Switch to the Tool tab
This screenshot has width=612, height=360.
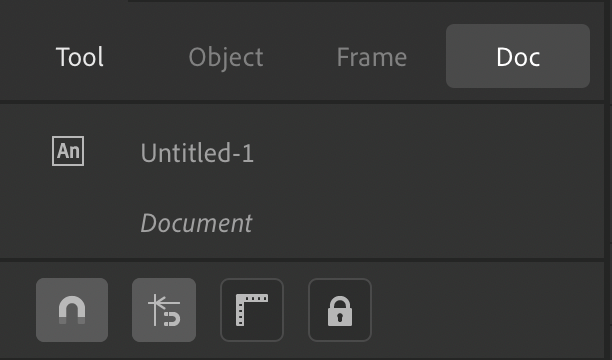pyautogui.click(x=80, y=57)
